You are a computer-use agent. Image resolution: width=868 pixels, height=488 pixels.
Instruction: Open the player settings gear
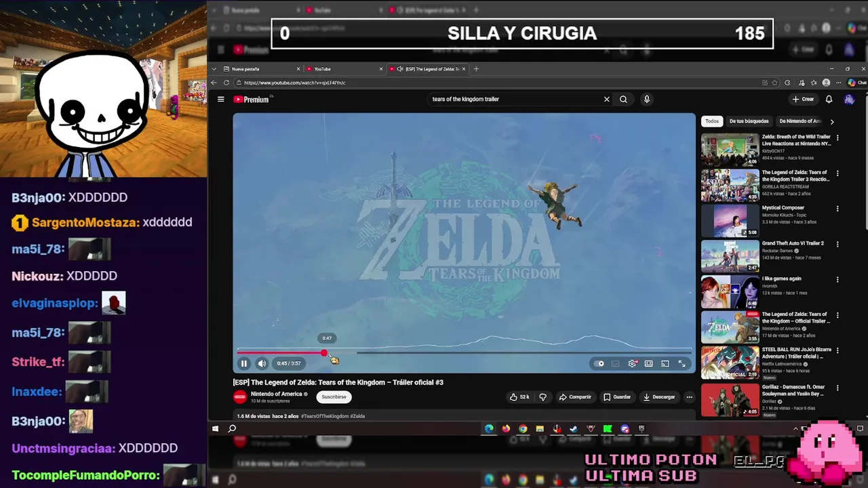632,364
